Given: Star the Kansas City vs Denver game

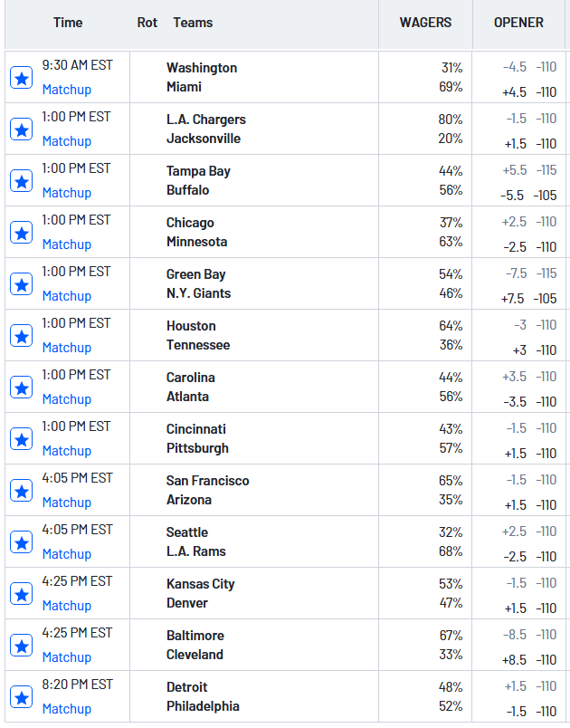Looking at the screenshot, I should pos(22,594).
